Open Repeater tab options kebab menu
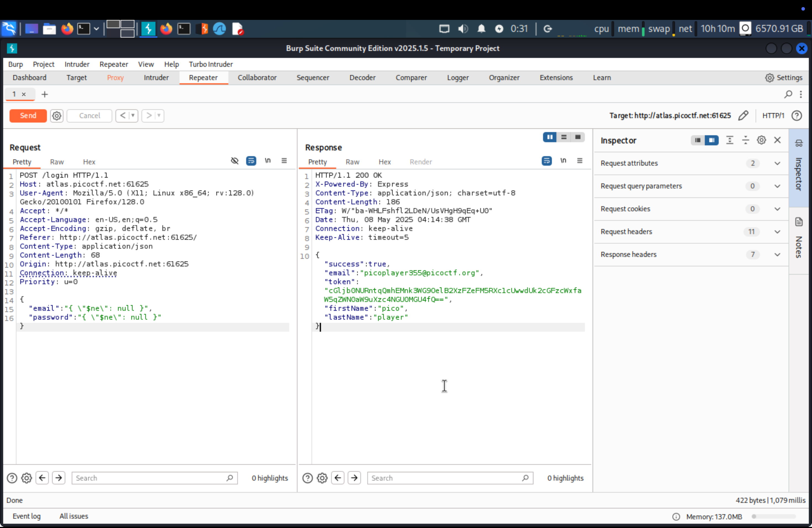 pyautogui.click(x=801, y=94)
